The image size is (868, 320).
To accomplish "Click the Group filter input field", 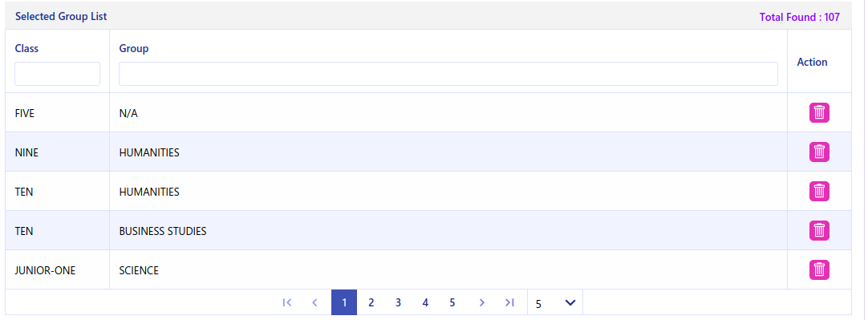I will coord(448,74).
